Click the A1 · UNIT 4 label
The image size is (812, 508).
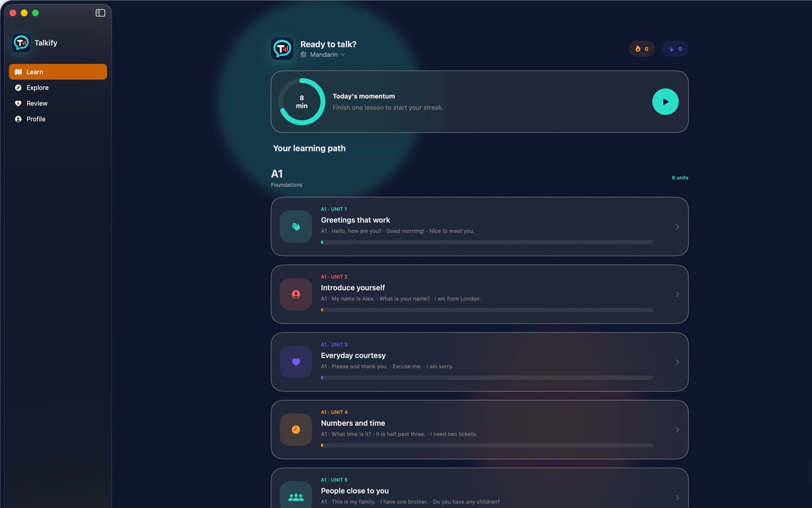point(334,412)
